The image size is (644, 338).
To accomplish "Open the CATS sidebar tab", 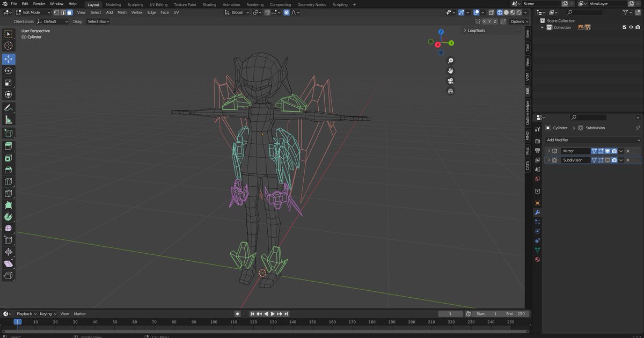I will [x=528, y=166].
